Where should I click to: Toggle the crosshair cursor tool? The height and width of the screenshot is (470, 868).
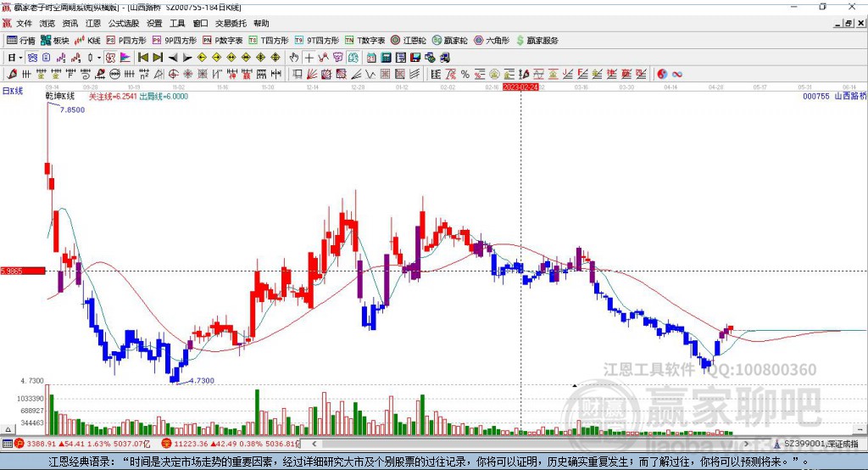coord(309,58)
